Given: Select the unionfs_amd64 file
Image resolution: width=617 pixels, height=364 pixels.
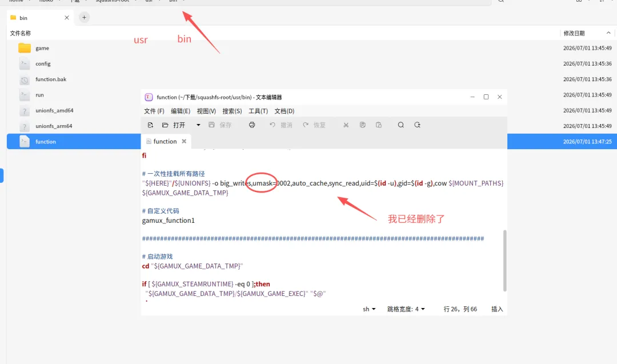Looking at the screenshot, I should tap(54, 111).
